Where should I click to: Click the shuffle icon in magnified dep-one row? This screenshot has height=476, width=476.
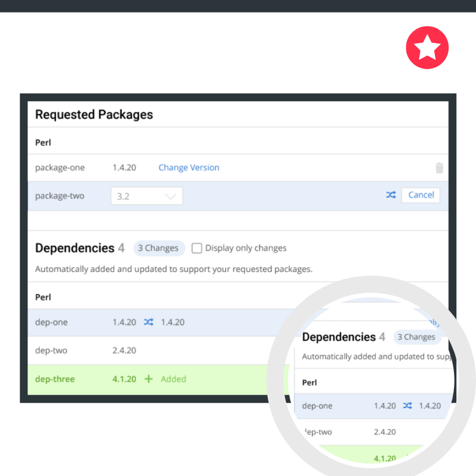(408, 406)
